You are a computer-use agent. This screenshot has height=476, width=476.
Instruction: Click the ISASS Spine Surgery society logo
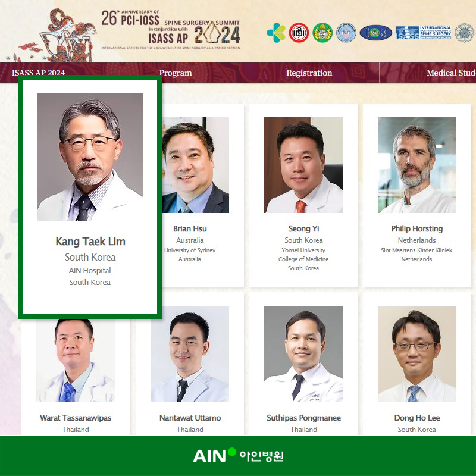tap(423, 33)
